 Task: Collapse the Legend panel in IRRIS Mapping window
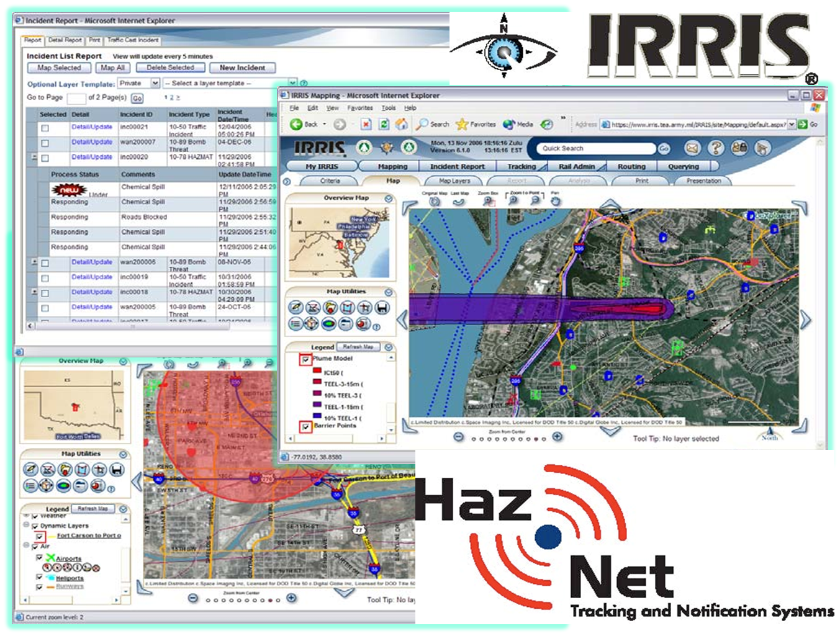click(389, 347)
